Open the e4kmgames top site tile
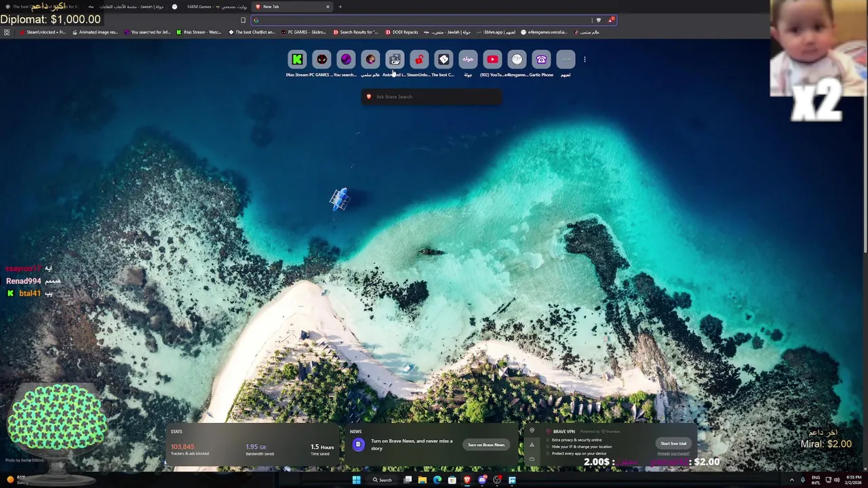The width and height of the screenshot is (868, 488). pyautogui.click(x=517, y=60)
